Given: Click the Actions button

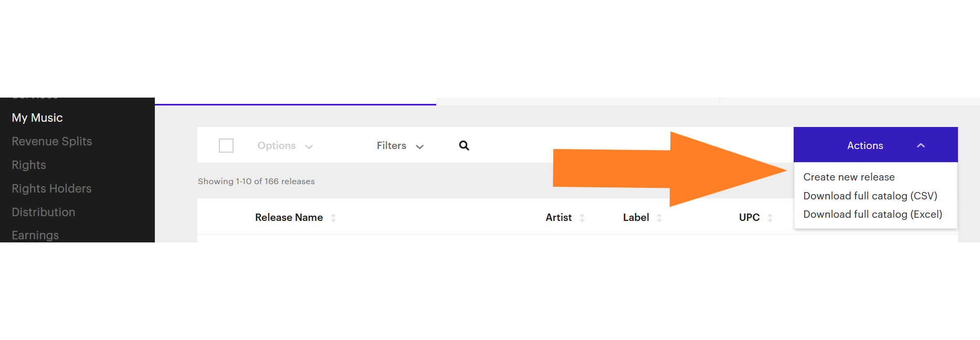Looking at the screenshot, I should click(865, 145).
